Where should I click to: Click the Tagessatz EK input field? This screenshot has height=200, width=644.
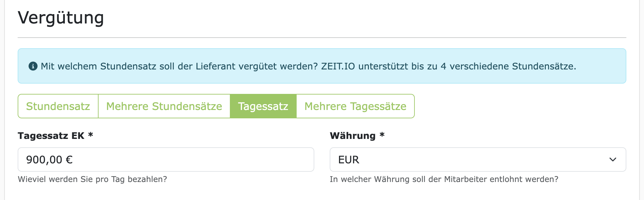click(165, 159)
